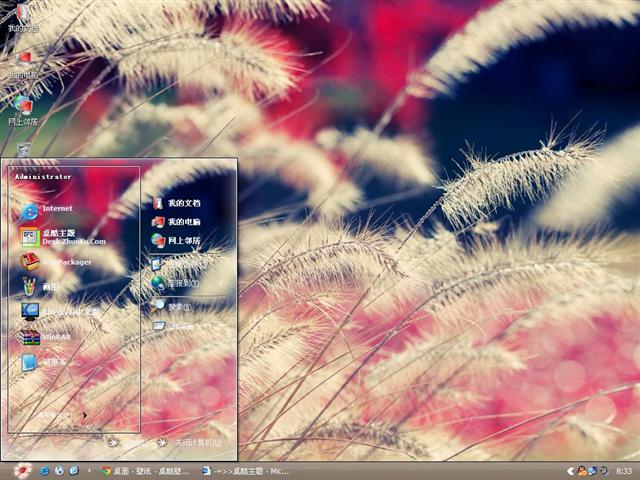Image resolution: width=640 pixels, height=480 pixels.
Task: Launch Internet Explorer from quick launch
Action: 44,471
